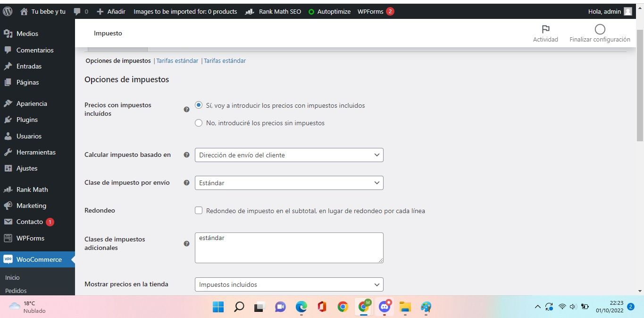The height and width of the screenshot is (318, 644).
Task: Open Rank Math SEO in admin bar
Action: [273, 11]
